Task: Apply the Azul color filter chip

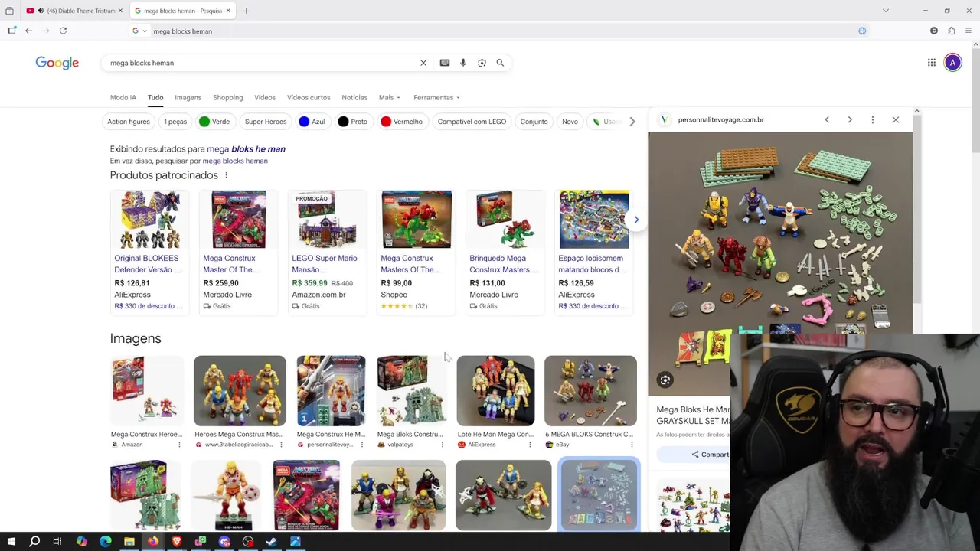Action: 312,122
